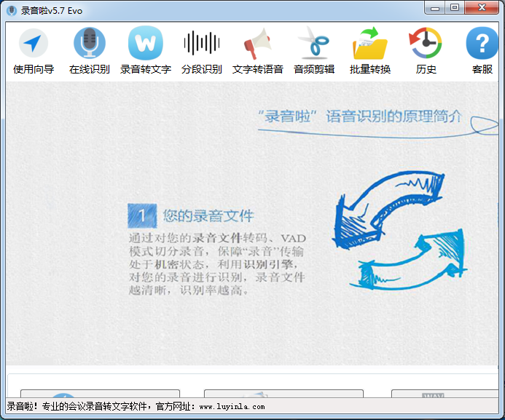The width and height of the screenshot is (505, 420).
Task: Click the 您的录音文件 heading
Action: [208, 215]
